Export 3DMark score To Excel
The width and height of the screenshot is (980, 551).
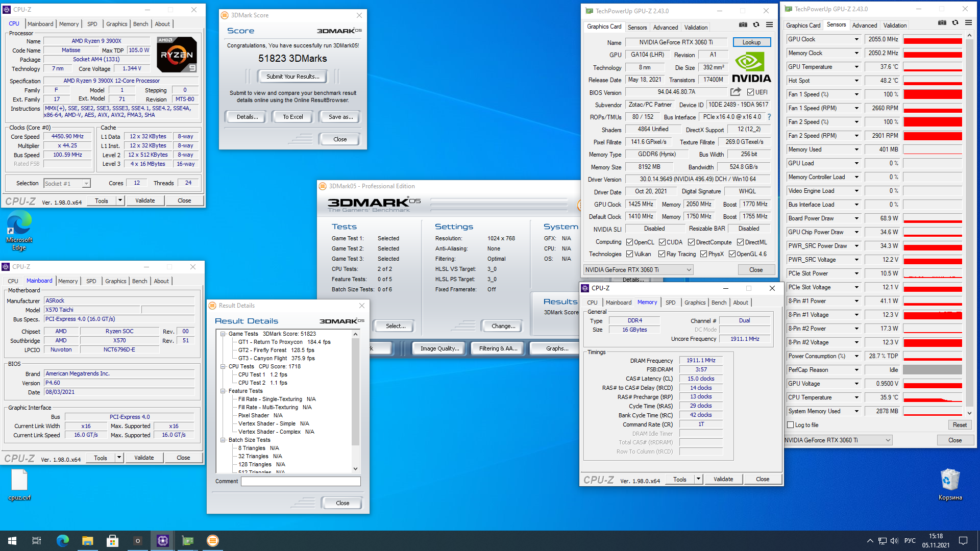(293, 117)
